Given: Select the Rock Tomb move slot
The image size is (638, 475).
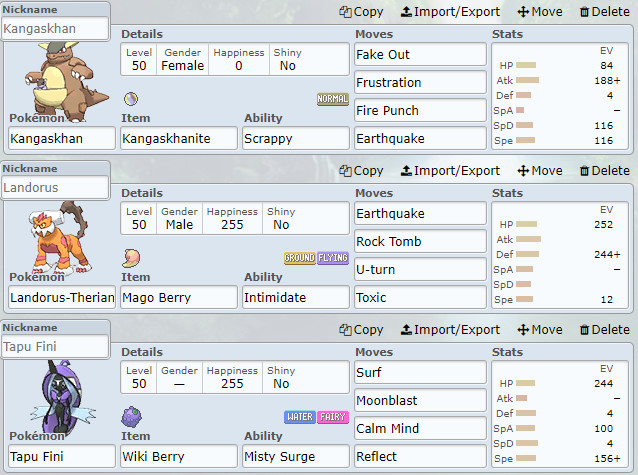Looking at the screenshot, I should pos(420,241).
